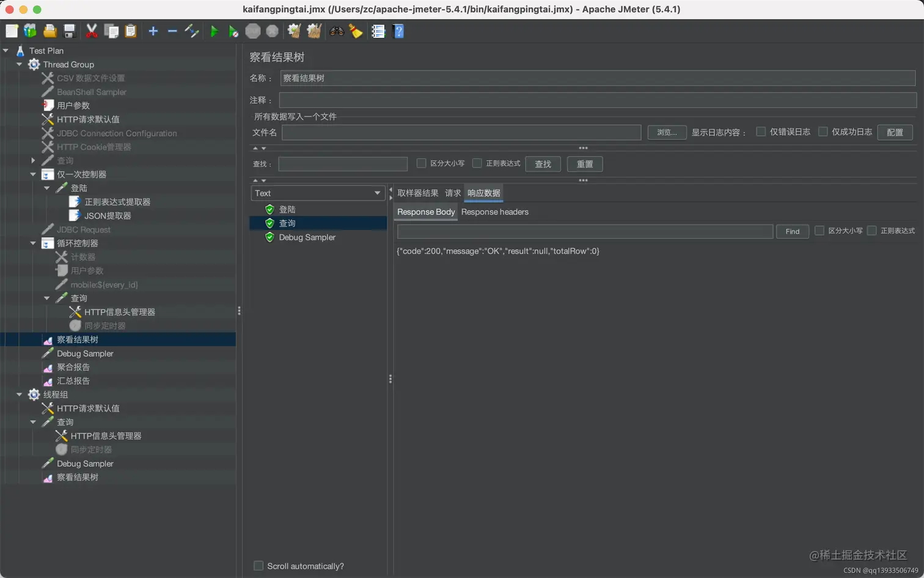Click split arrows above the 查找 row
The width and height of the screenshot is (924, 578).
(x=260, y=148)
